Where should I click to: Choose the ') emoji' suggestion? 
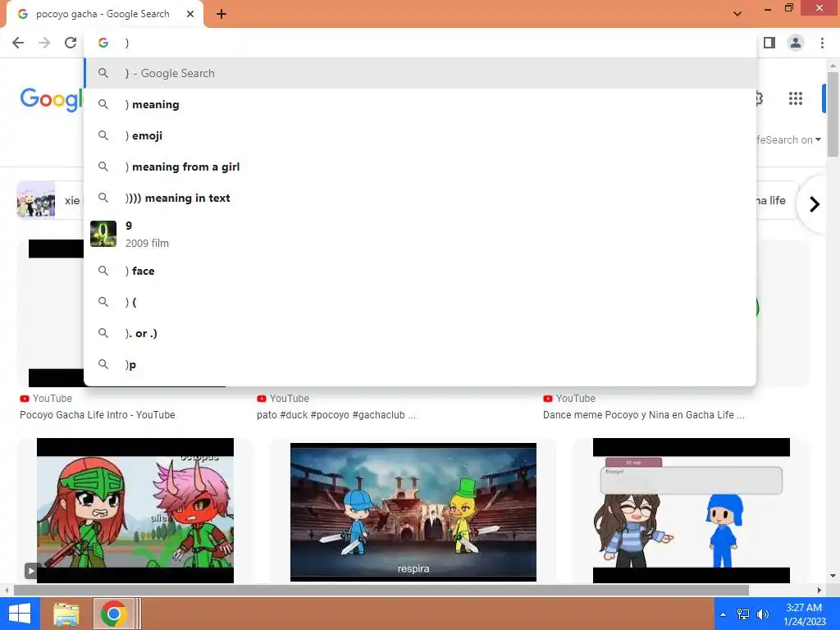point(421,135)
